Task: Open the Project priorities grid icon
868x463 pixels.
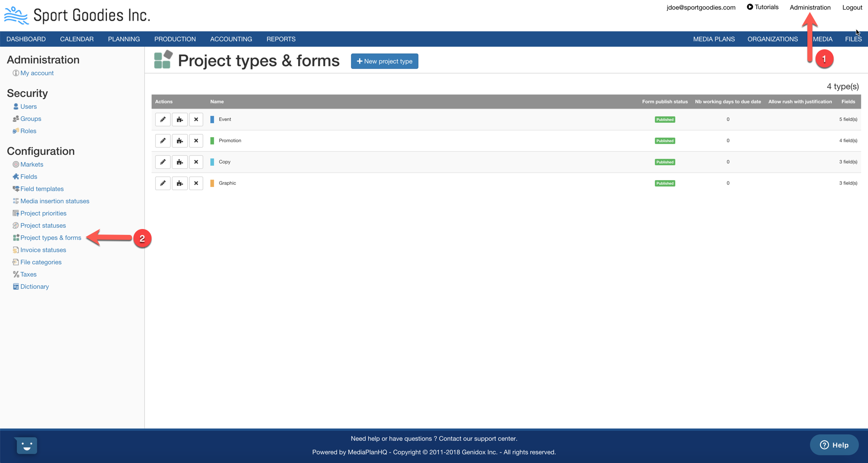Action: click(16, 213)
